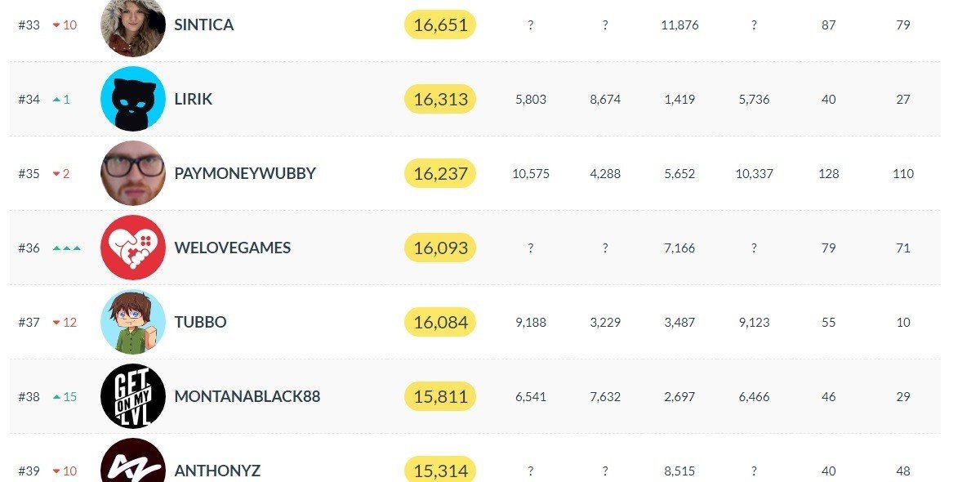Go to the WELOVEGAMES channel name

coord(233,248)
